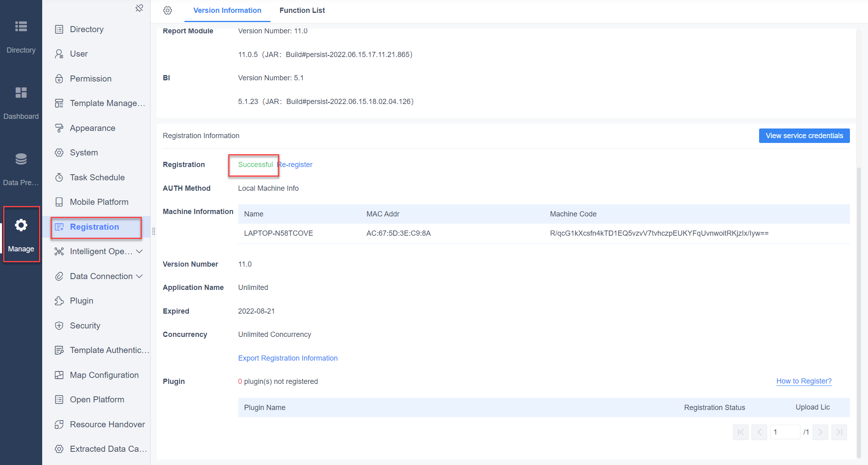The height and width of the screenshot is (465, 868).
Task: Click inside the page number input field
Action: click(x=785, y=432)
